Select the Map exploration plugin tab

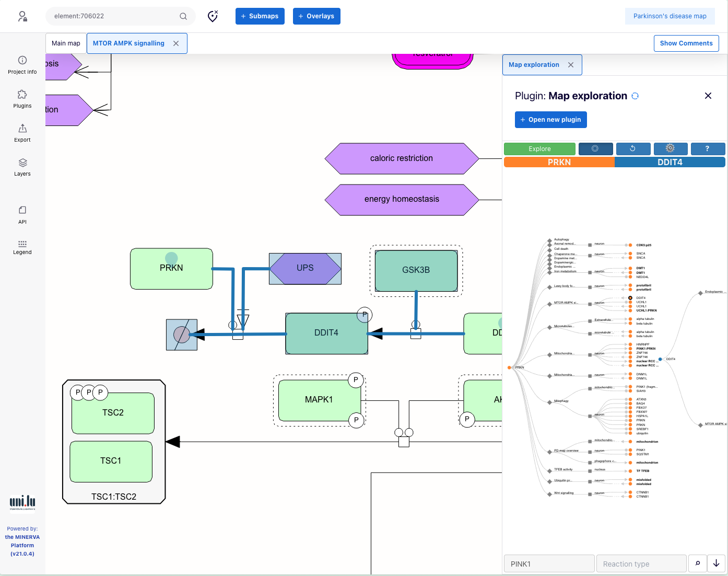pos(534,65)
